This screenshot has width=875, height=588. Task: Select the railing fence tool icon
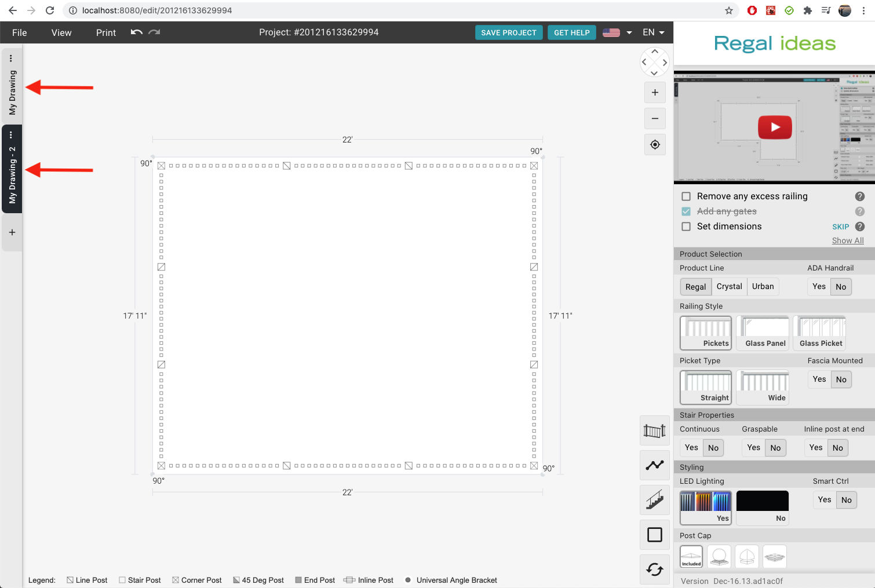655,431
